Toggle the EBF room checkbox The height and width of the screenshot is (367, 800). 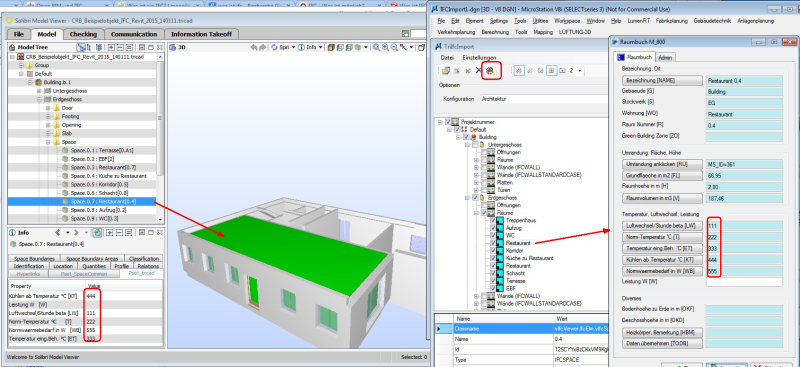pyautogui.click(x=493, y=288)
